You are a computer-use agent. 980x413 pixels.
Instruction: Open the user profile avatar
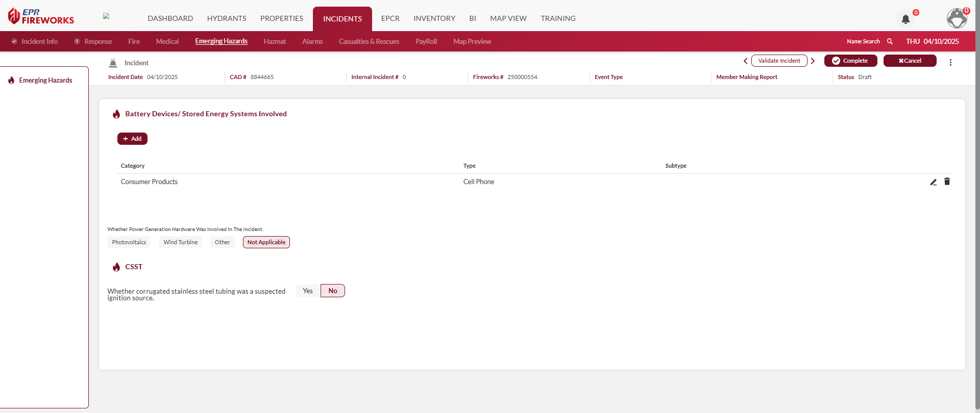point(957,18)
